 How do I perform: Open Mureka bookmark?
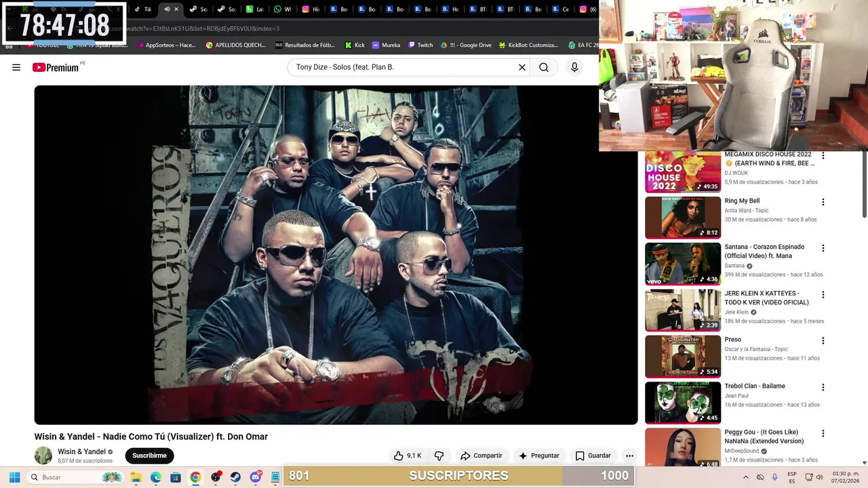click(386, 45)
